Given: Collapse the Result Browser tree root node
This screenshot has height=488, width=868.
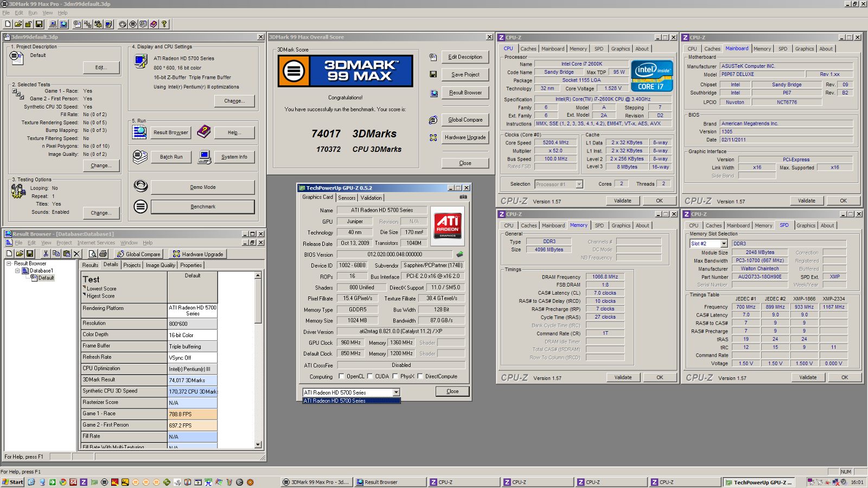Looking at the screenshot, I should click(9, 263).
